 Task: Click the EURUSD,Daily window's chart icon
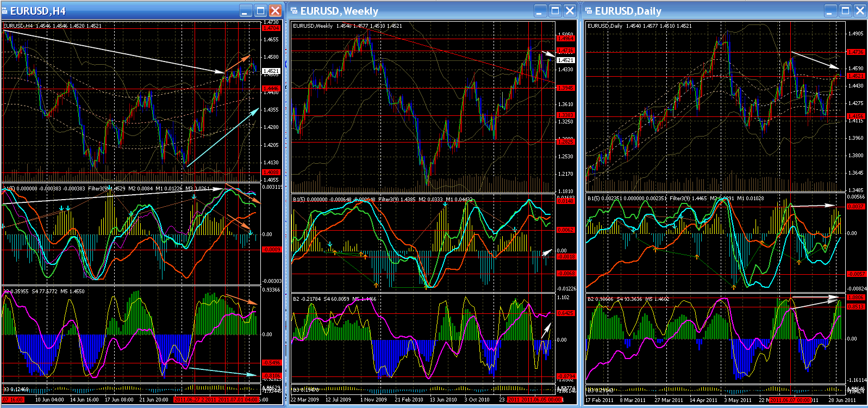coord(589,11)
